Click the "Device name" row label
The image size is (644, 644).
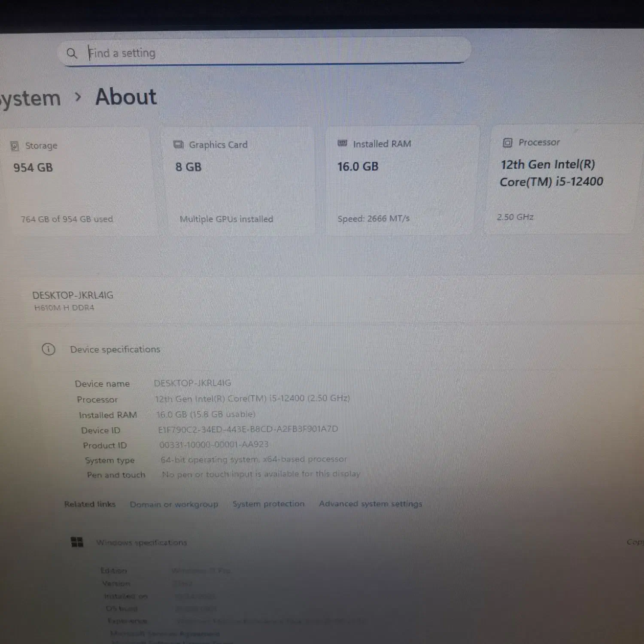[102, 384]
